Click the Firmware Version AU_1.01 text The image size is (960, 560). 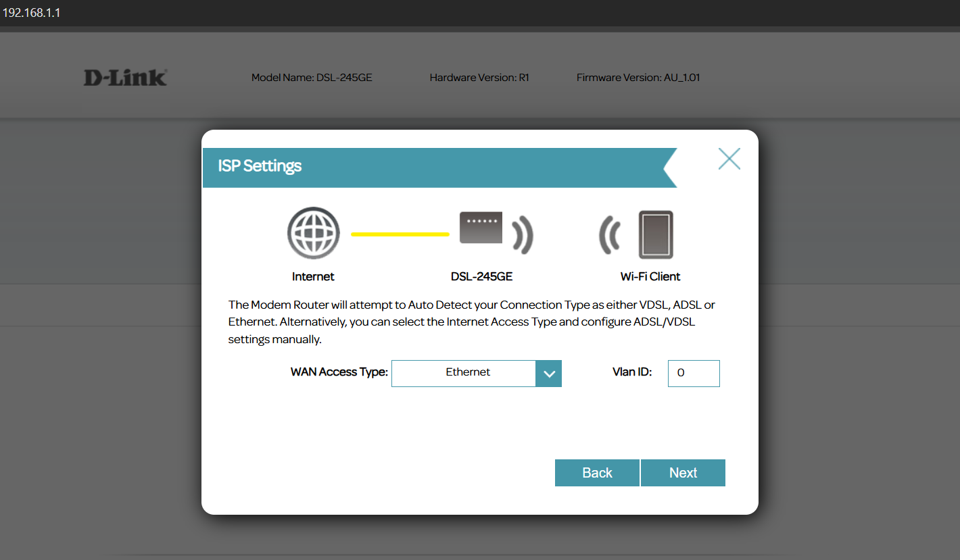pos(638,78)
